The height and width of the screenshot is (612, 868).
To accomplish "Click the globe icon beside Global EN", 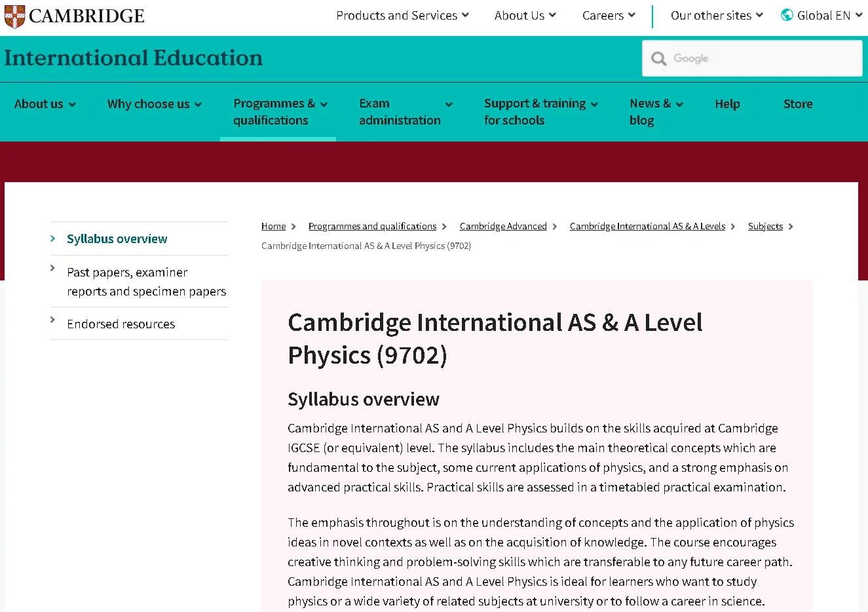I will [x=786, y=14].
